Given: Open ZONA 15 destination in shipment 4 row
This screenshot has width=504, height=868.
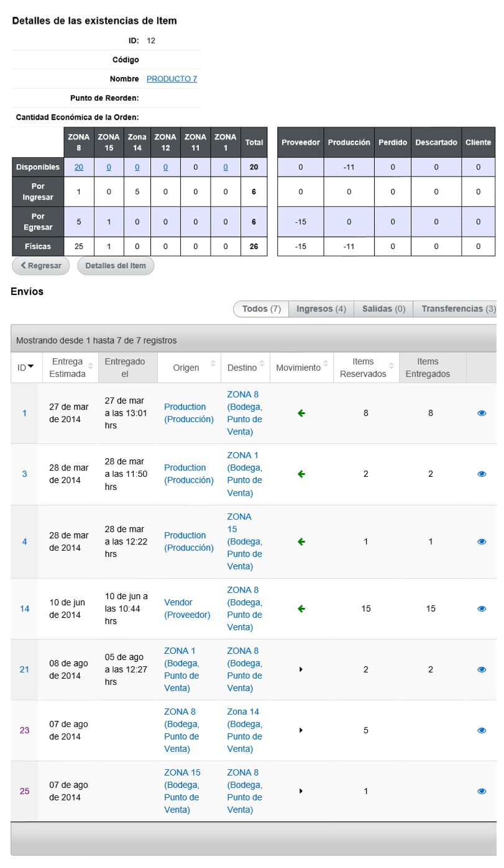Looking at the screenshot, I should tap(245, 541).
